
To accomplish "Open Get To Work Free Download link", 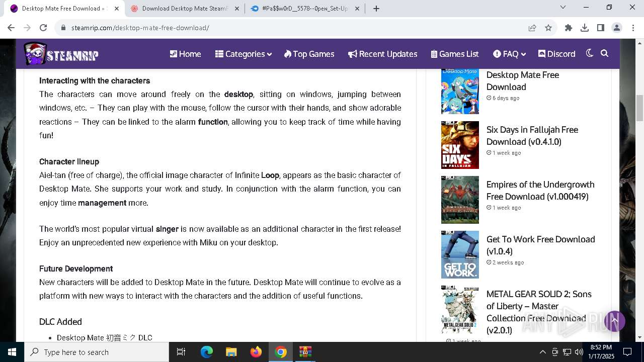I will click(x=541, y=245).
